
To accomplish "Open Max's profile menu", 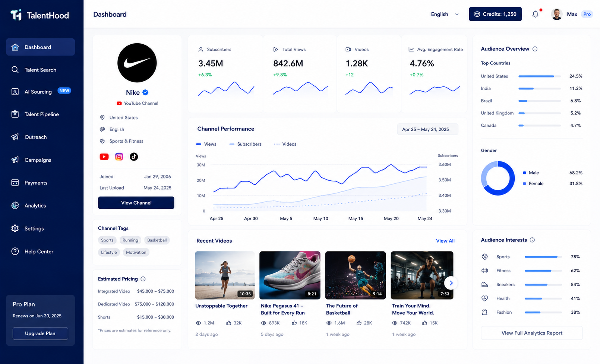I will [x=572, y=14].
